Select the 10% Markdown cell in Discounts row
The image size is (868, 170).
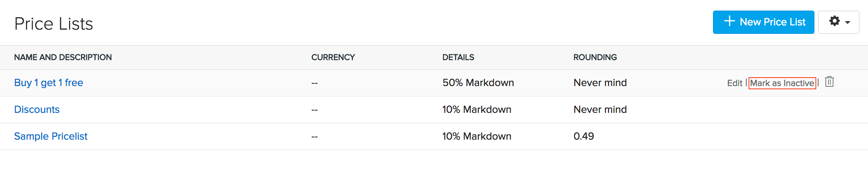477,109
